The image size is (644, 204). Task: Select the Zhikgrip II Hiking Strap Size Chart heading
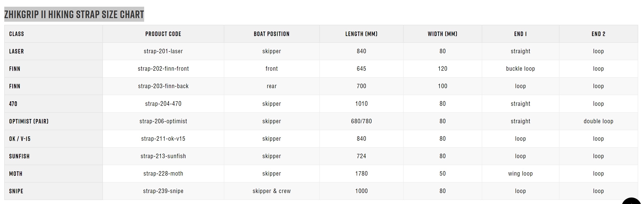[74, 14]
